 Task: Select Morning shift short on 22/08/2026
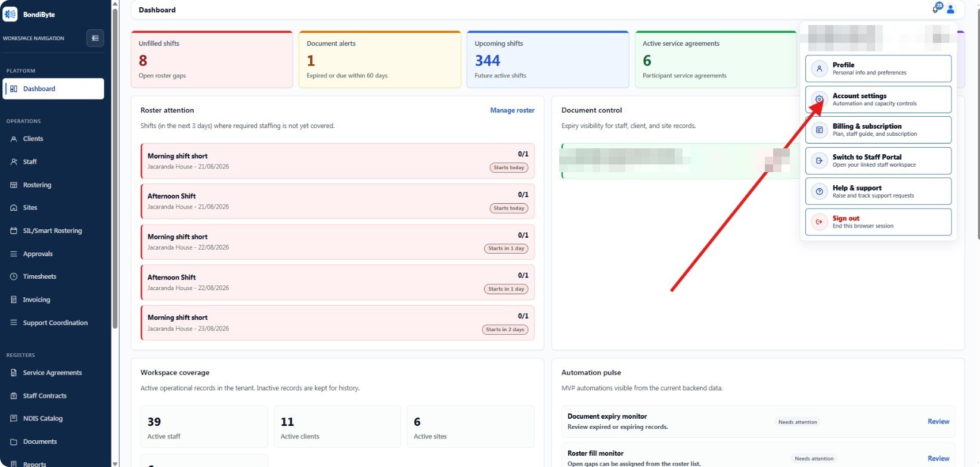pyautogui.click(x=337, y=242)
